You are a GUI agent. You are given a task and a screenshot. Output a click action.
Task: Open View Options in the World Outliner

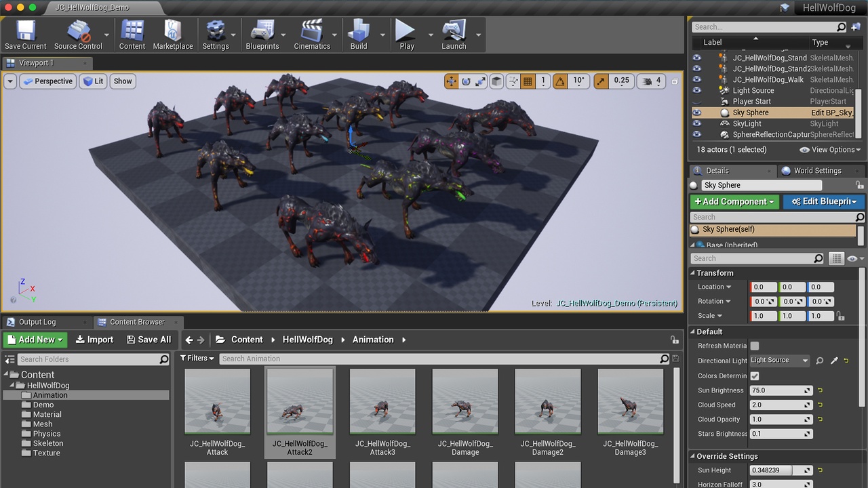(x=830, y=150)
